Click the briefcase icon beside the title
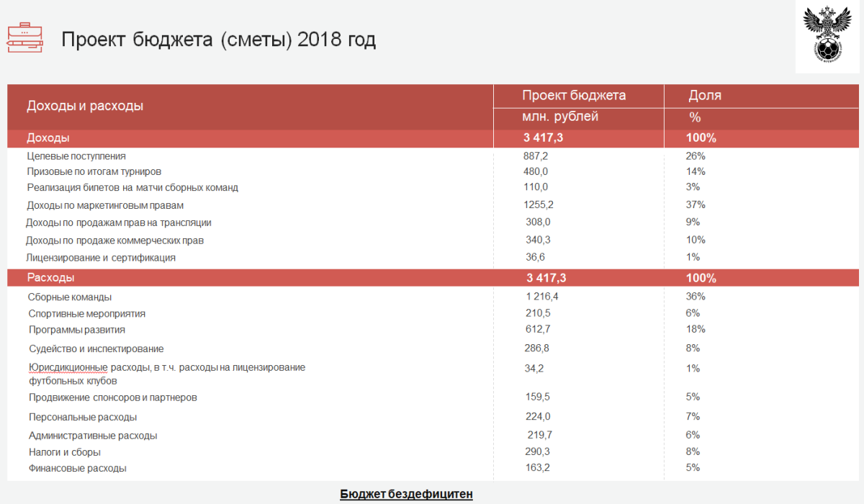 coord(24,37)
